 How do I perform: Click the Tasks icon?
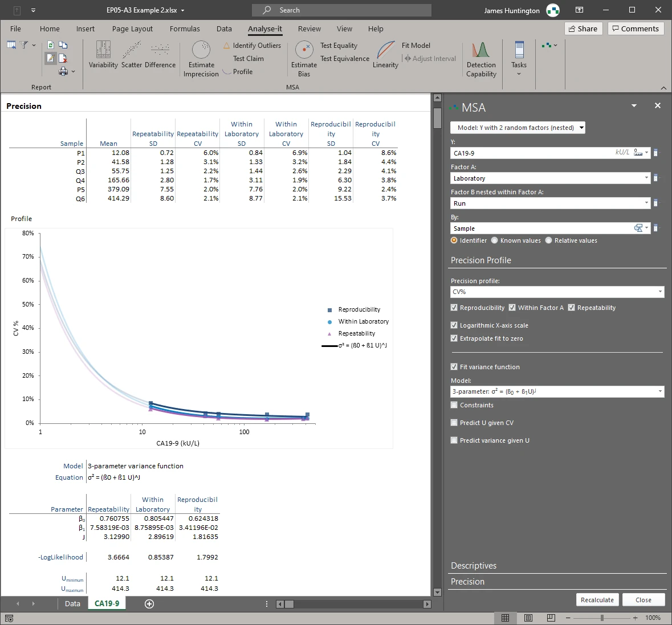click(x=519, y=50)
